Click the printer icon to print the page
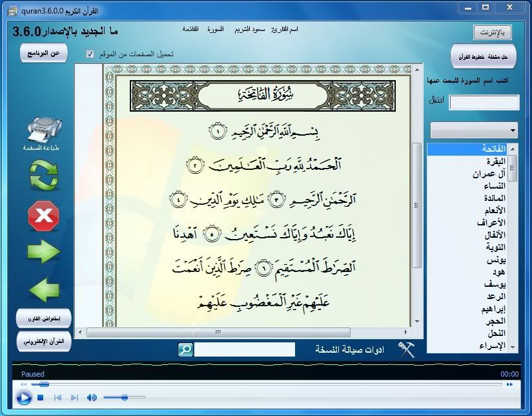This screenshot has height=416, width=532. point(44,130)
